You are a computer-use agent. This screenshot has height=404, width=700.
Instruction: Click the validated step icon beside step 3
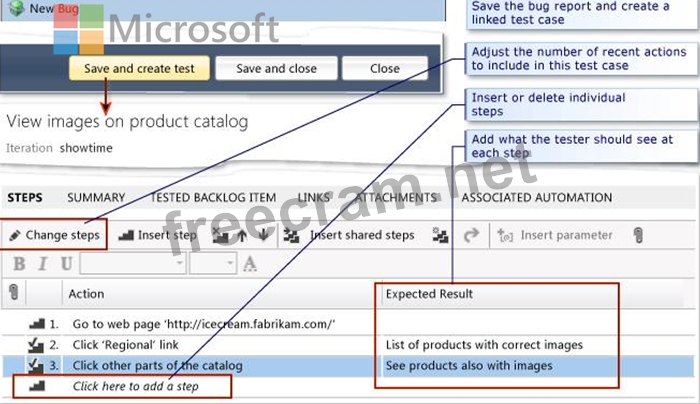click(36, 366)
